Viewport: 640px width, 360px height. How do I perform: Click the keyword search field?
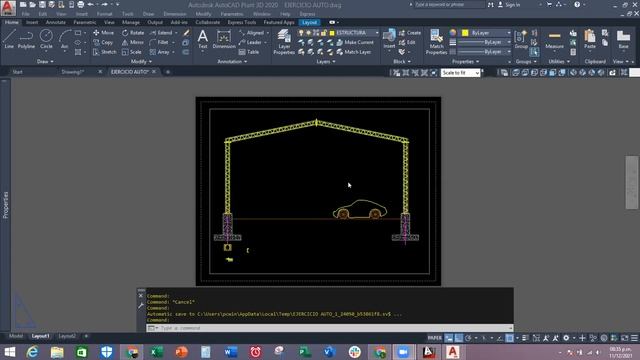pyautogui.click(x=449, y=4)
